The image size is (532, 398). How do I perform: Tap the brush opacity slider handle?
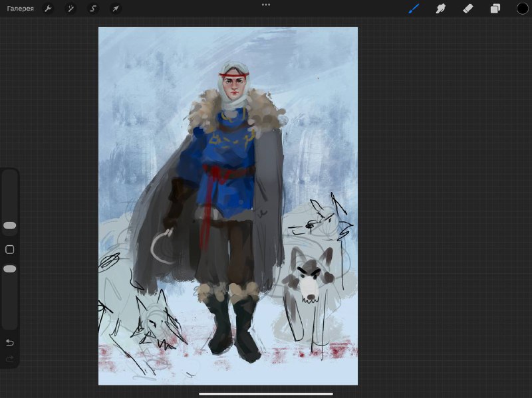9,269
